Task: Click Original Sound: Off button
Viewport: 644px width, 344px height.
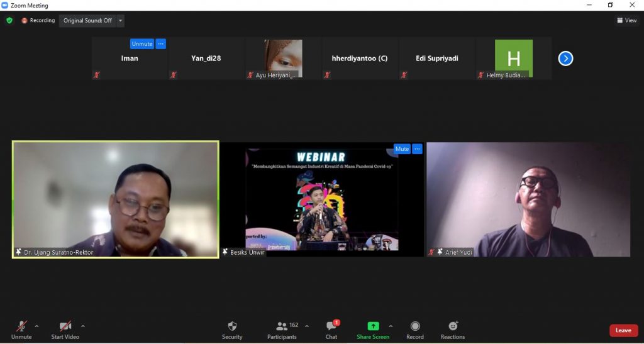Action: pyautogui.click(x=87, y=21)
